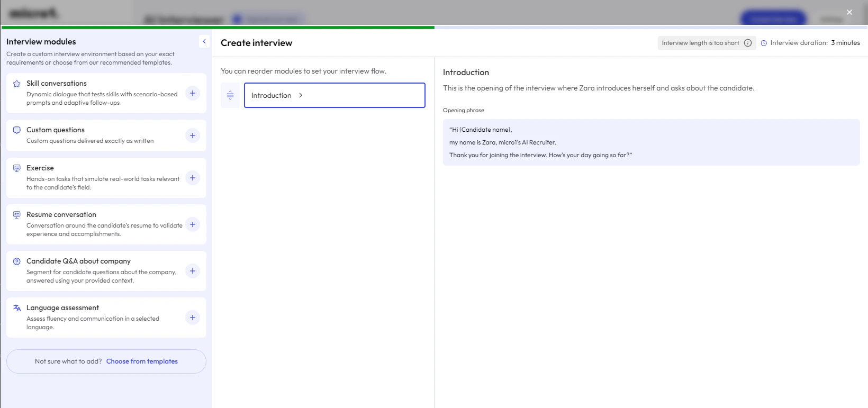This screenshot has width=868, height=408.
Task: Click the Resume conversation title
Action: (61, 215)
